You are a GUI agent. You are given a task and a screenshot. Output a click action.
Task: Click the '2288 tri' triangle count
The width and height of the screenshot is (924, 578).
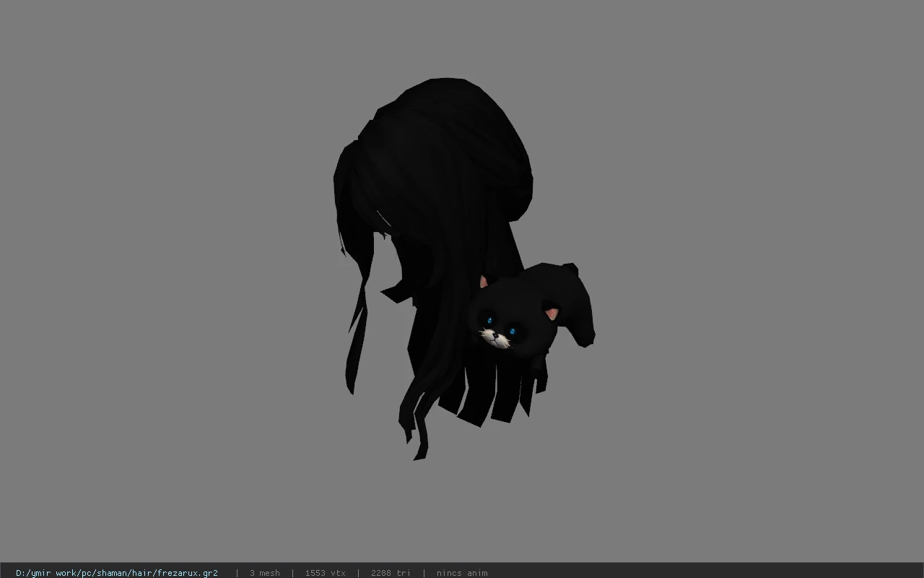(x=391, y=573)
